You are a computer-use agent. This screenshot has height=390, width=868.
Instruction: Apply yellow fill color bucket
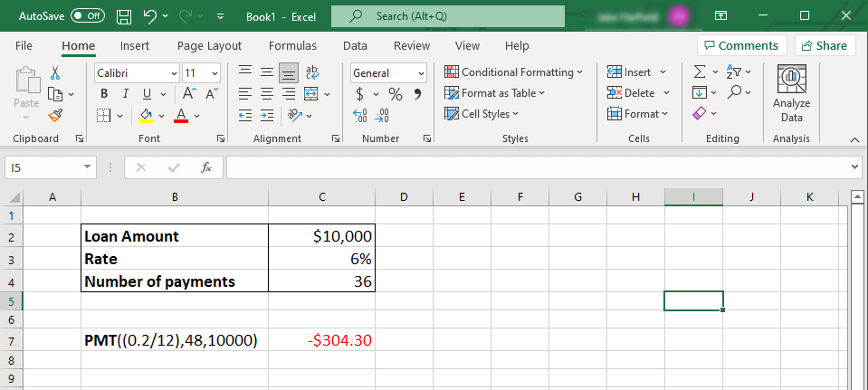click(146, 115)
